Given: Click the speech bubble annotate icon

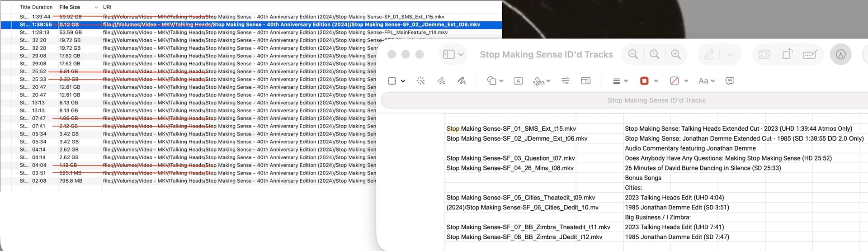Looking at the screenshot, I should tap(730, 81).
